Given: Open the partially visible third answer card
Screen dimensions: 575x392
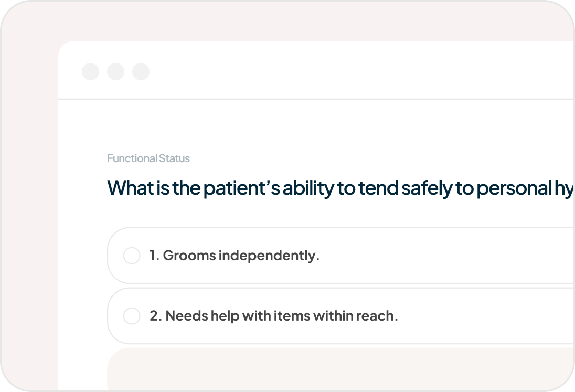Looking at the screenshot, I should (x=341, y=369).
